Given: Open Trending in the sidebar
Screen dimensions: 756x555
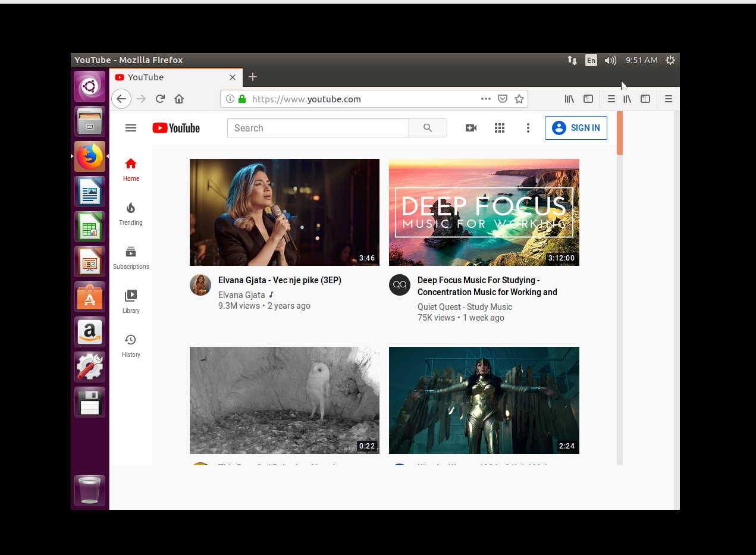Looking at the screenshot, I should pyautogui.click(x=131, y=214).
